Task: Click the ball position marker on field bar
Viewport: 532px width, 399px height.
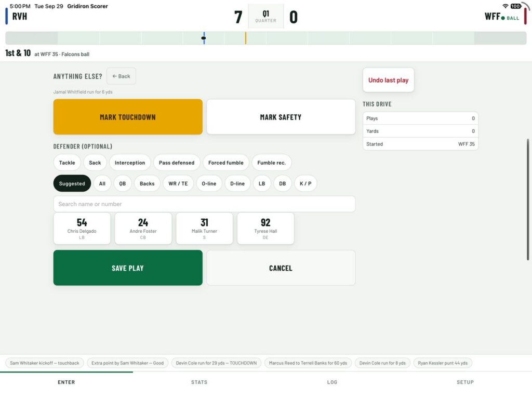Action: click(204, 38)
